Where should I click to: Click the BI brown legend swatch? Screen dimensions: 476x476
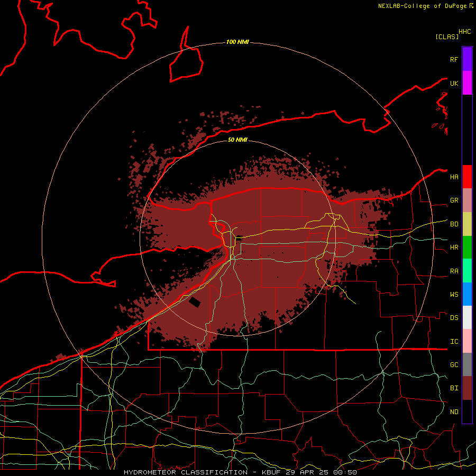tap(467, 388)
